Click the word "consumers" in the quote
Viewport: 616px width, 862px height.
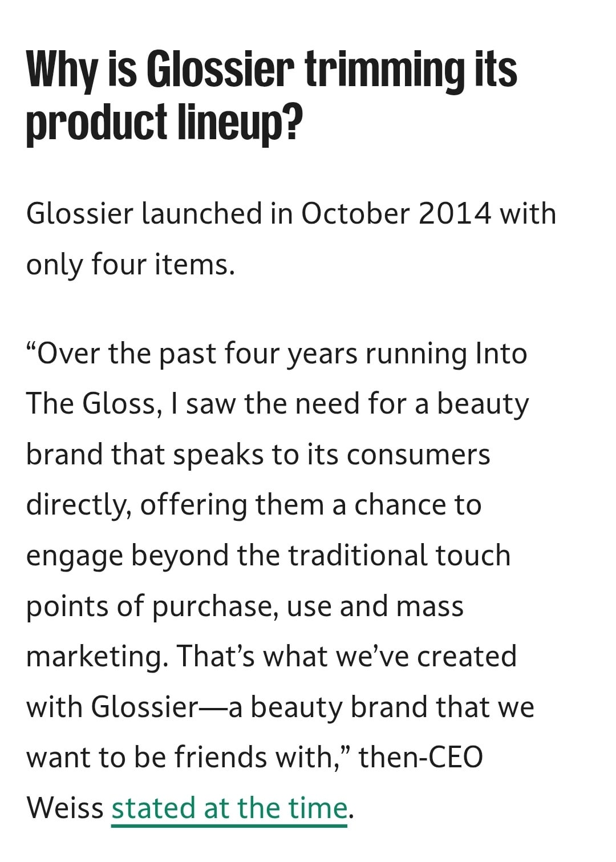click(418, 455)
